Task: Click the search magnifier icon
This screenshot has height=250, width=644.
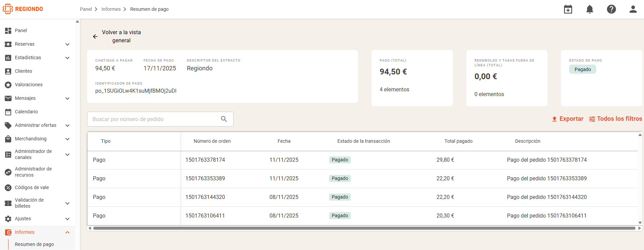Action: coord(224,119)
